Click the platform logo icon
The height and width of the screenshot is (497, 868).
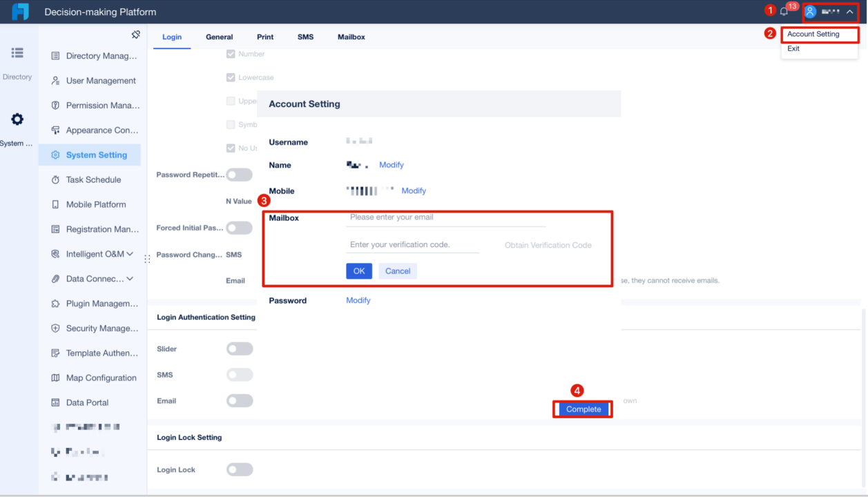(x=20, y=12)
